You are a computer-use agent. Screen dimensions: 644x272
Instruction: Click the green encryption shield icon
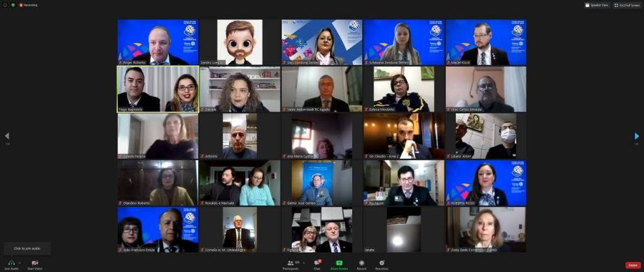(x=13, y=5)
